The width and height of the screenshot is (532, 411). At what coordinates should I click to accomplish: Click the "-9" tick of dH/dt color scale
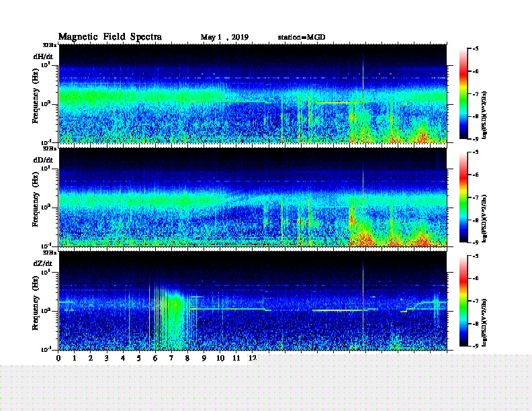pos(476,139)
